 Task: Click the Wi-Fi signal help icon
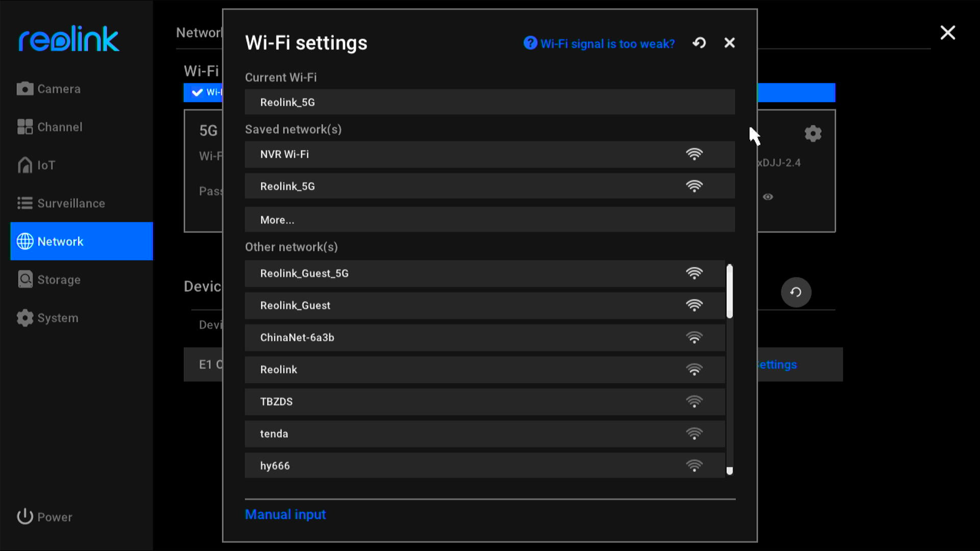click(x=531, y=43)
